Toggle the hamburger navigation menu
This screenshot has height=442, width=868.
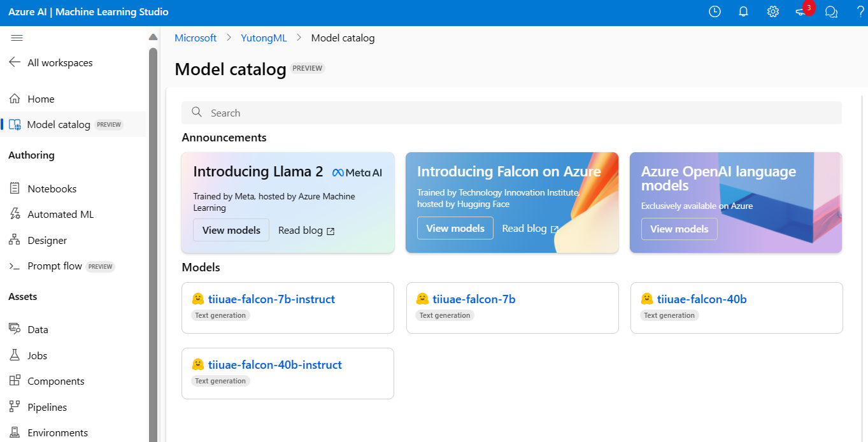coord(17,38)
